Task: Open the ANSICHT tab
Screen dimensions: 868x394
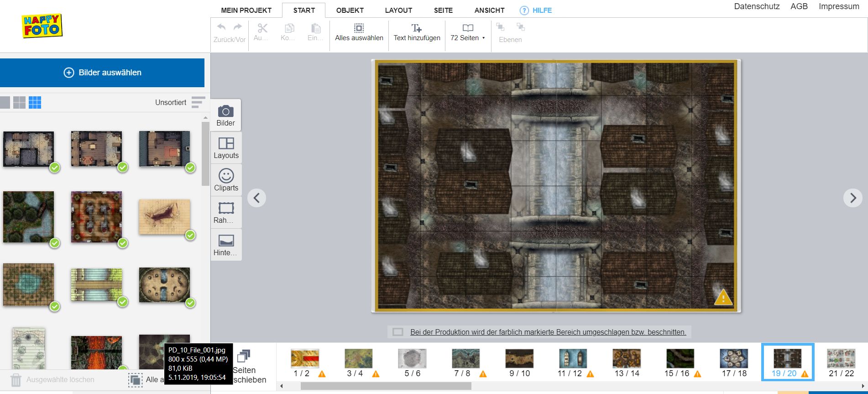Action: click(489, 10)
